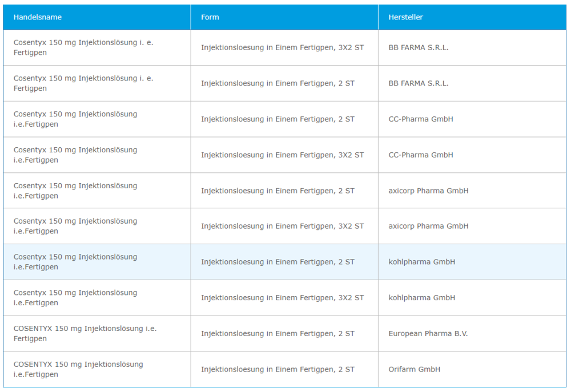
Task: Click the trade name in the first table row
Action: click(83, 47)
